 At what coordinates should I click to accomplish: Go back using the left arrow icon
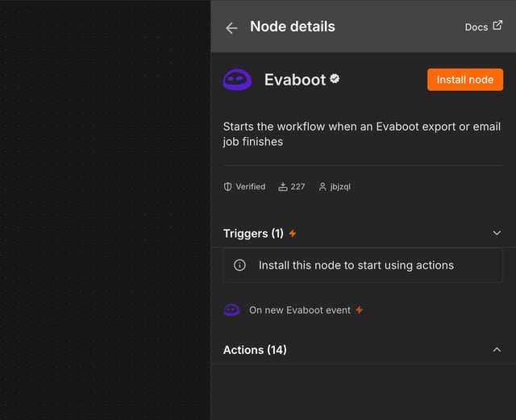point(231,28)
